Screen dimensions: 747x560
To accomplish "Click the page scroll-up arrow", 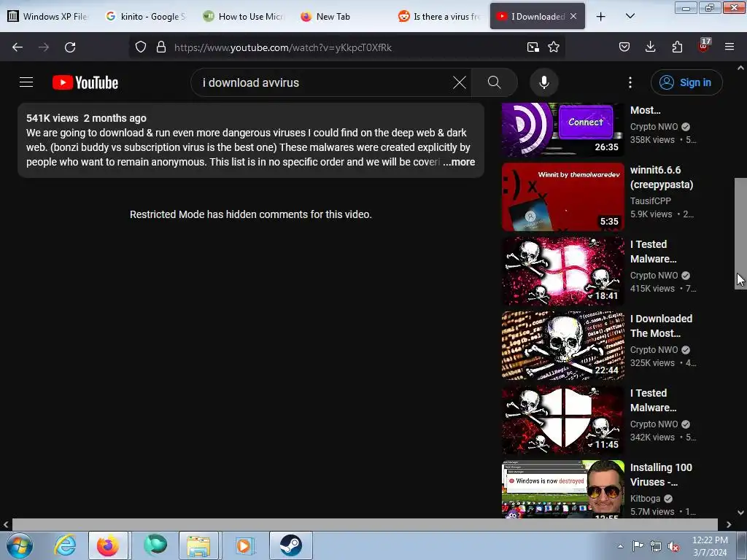I will point(740,68).
